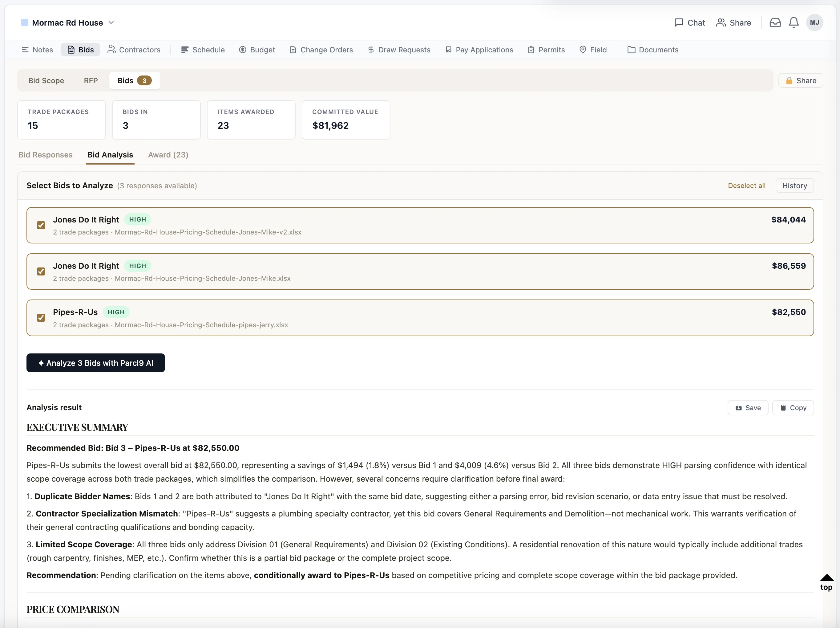Click the Recommended Bid line
The width and height of the screenshot is (840, 628).
coord(133,448)
